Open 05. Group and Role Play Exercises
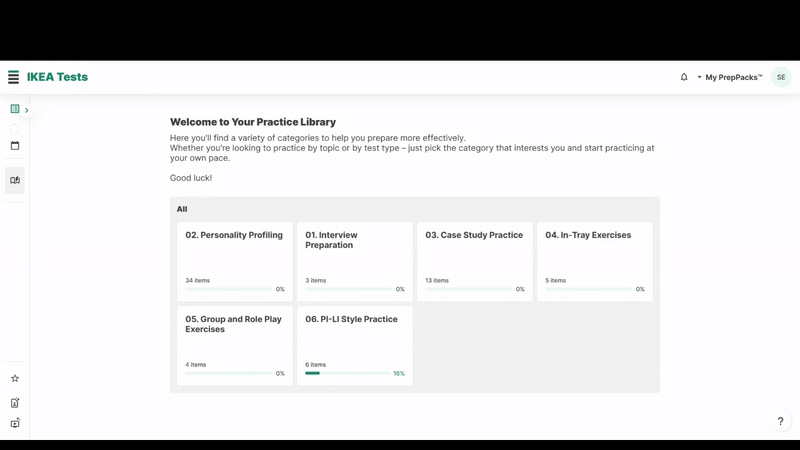Image resolution: width=800 pixels, height=450 pixels. [235, 345]
